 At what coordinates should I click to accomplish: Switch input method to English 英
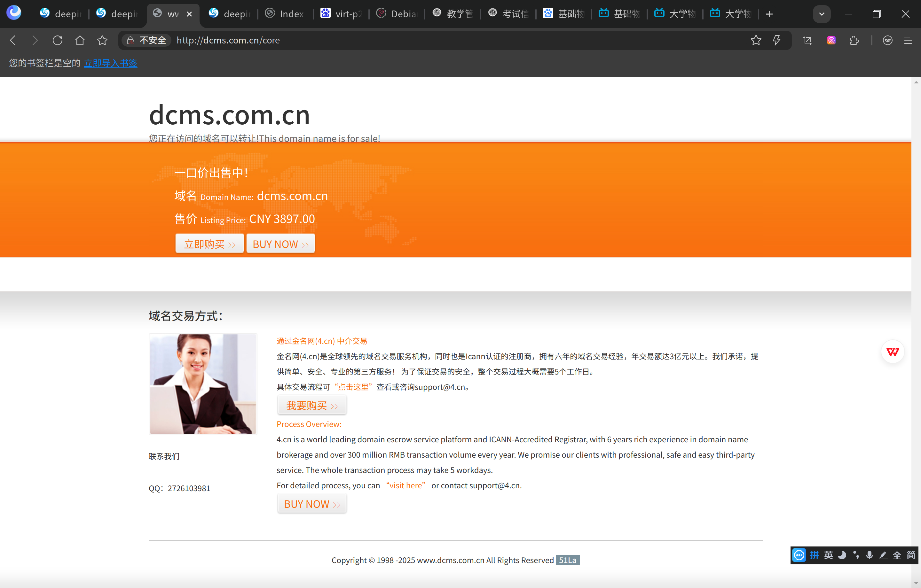(829, 555)
